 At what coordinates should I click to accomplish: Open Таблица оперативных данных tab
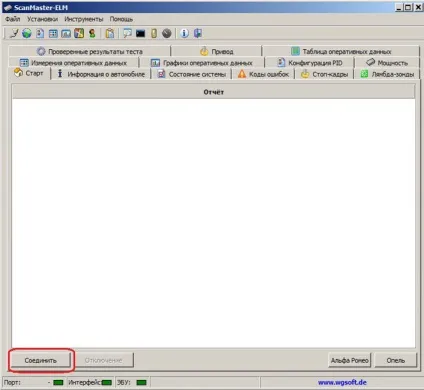click(x=341, y=51)
